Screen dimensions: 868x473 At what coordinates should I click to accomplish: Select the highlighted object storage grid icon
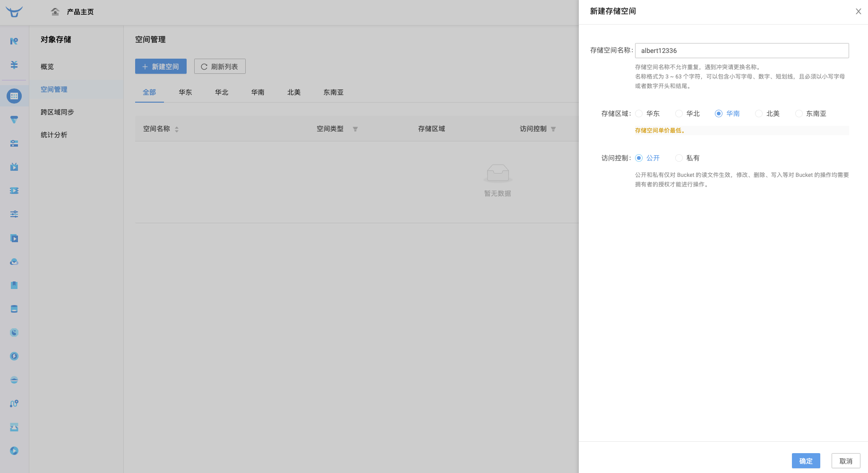(x=14, y=96)
